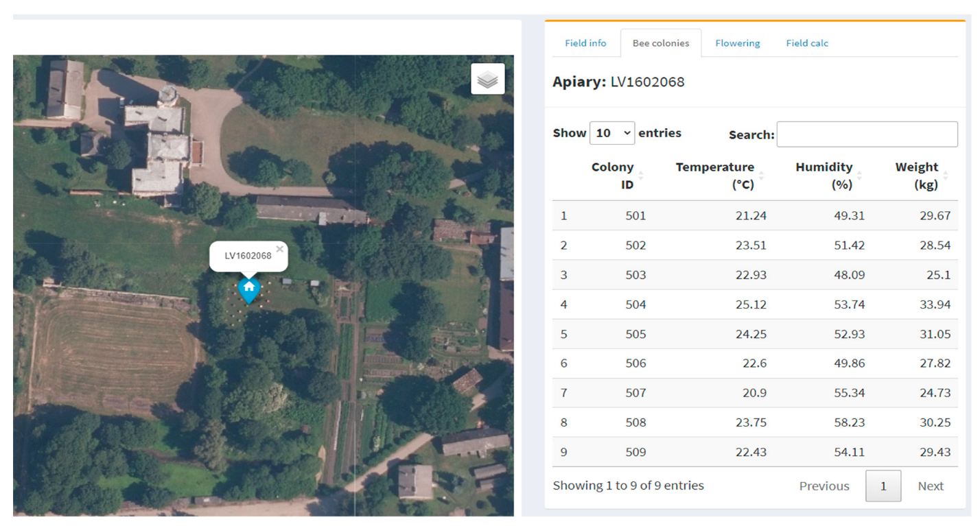The height and width of the screenshot is (526, 980).
Task: Sort table by Temperature column arrows
Action: pos(760,176)
